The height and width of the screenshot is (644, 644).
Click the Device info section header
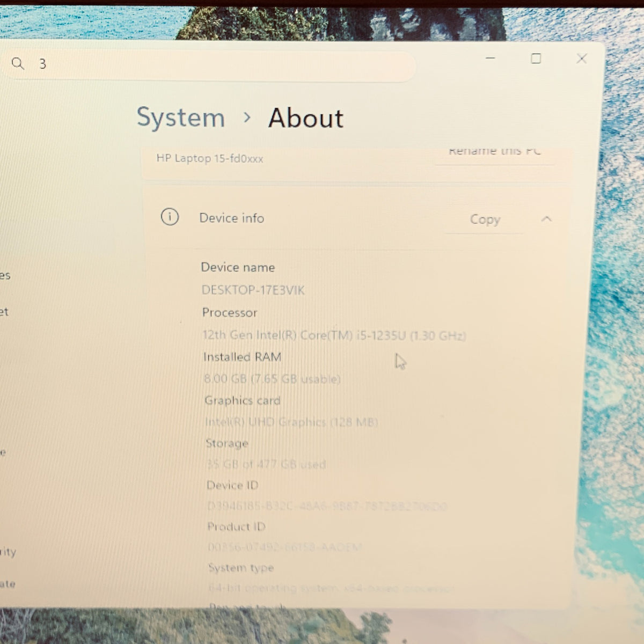[355, 218]
